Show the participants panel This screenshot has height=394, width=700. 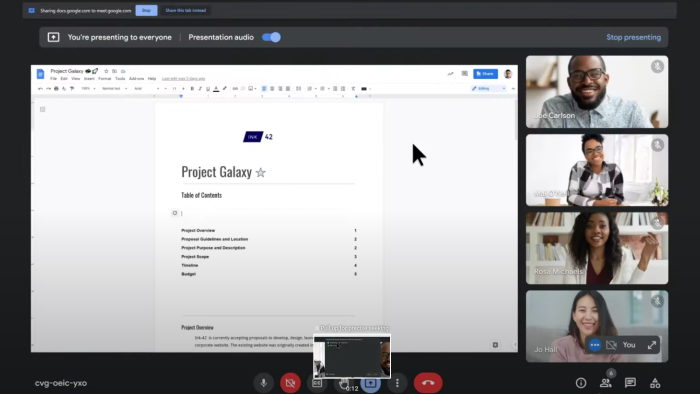(x=605, y=382)
